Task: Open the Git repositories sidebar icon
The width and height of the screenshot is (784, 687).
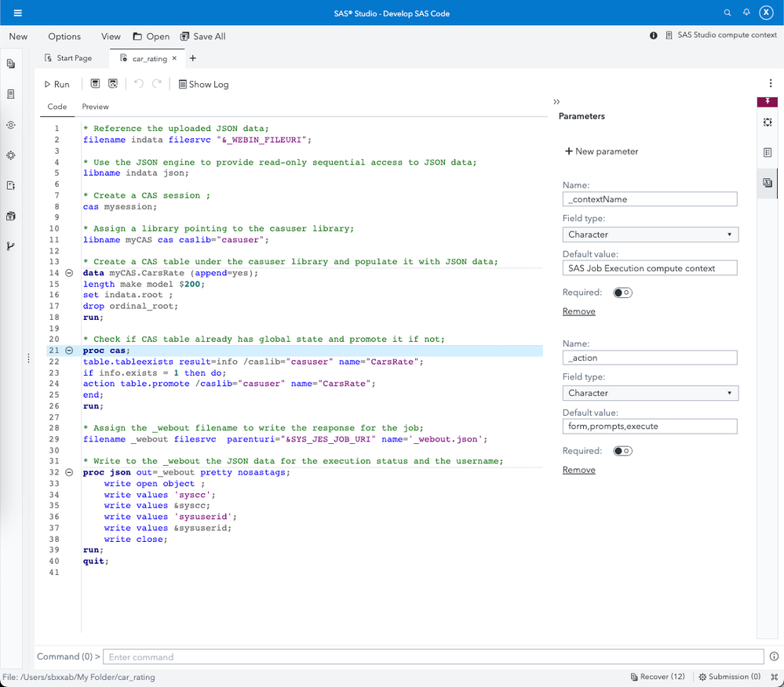Action: [x=11, y=246]
